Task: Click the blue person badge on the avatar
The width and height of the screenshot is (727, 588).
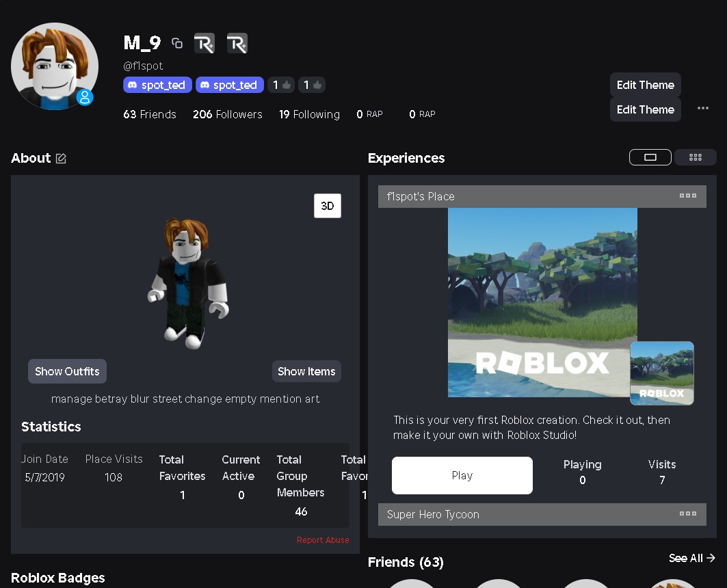Action: click(85, 97)
